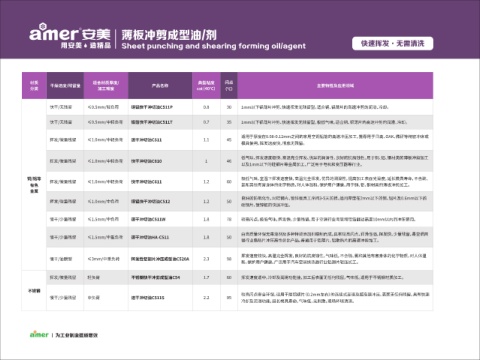
Task: Click the viscosity value 2.2
Action: point(206,298)
